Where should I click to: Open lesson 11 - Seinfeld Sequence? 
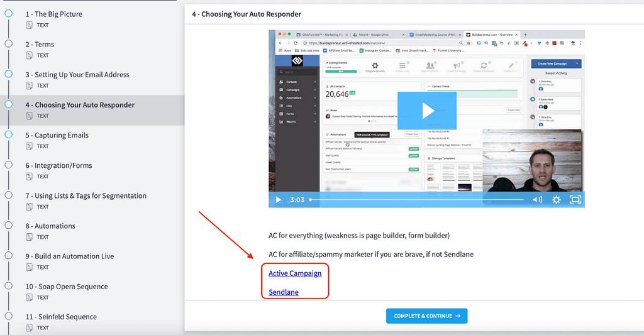61,317
